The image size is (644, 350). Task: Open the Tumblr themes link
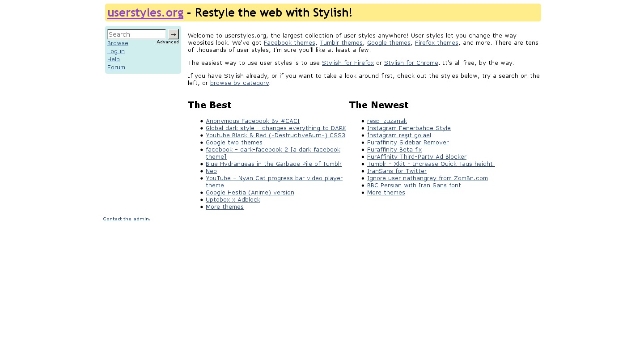[341, 43]
